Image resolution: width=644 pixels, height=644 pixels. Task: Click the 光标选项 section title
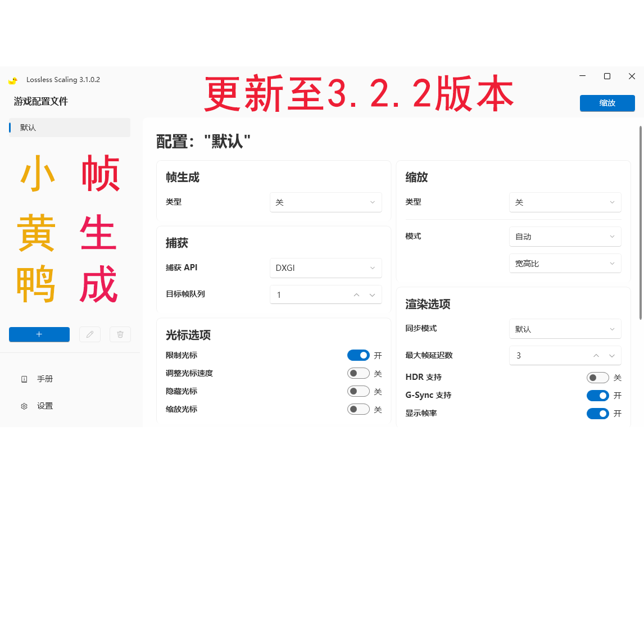(x=188, y=335)
